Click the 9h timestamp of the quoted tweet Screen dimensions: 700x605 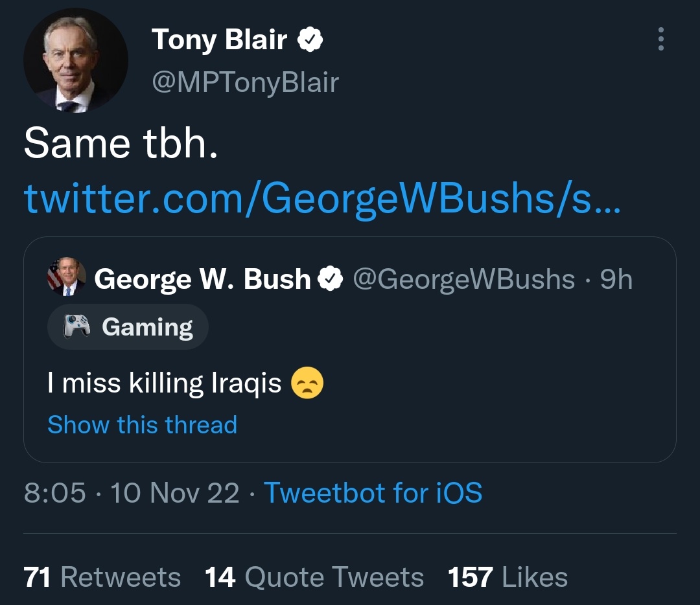click(x=616, y=279)
